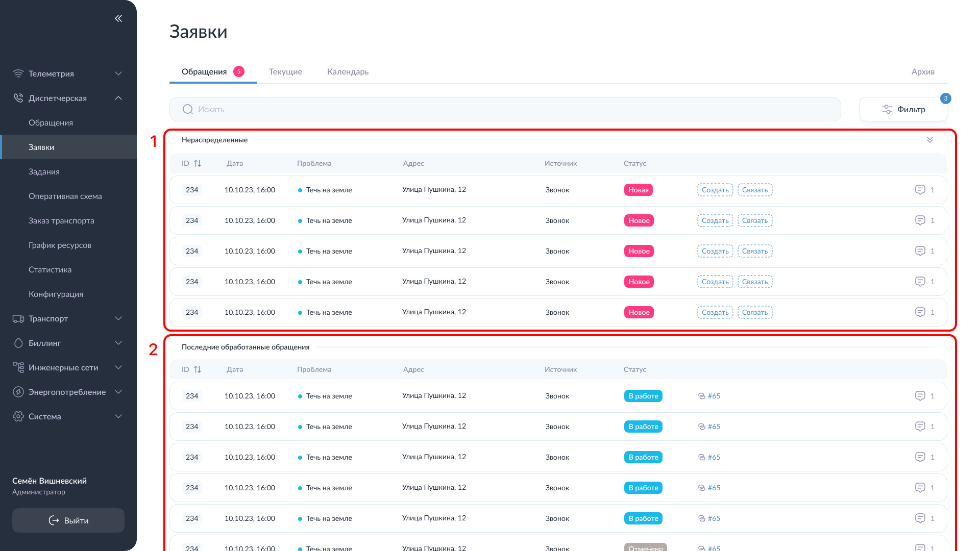Viewport: 980px width, 551px height.
Task: Click the Telemetry wifi icon in sidebar
Action: [18, 73]
